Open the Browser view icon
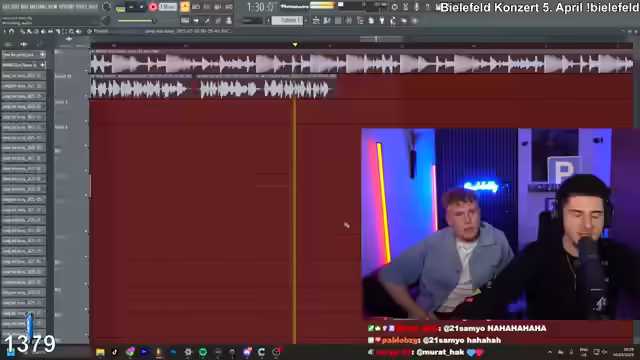Image resolution: width=640 pixels, height=360 pixels. pyautogui.click(x=360, y=20)
